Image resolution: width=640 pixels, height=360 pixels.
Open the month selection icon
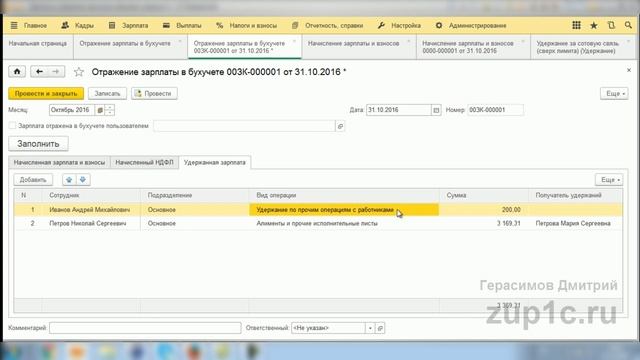point(100,110)
